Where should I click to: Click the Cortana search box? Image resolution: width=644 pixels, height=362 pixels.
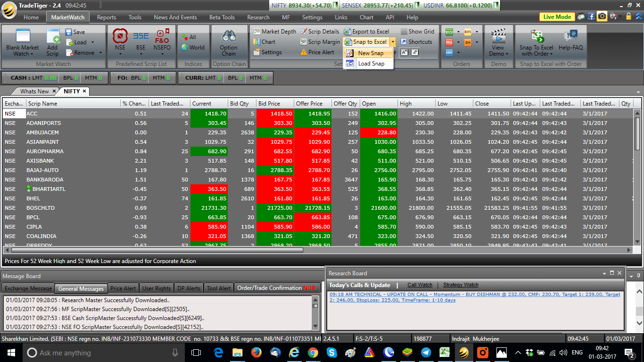pos(102,353)
